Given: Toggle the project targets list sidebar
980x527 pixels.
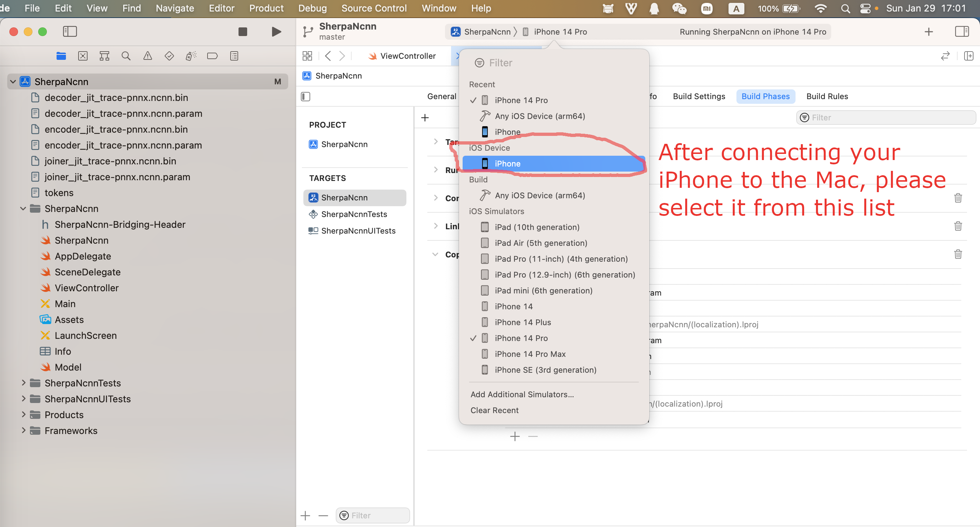Looking at the screenshot, I should [x=306, y=97].
